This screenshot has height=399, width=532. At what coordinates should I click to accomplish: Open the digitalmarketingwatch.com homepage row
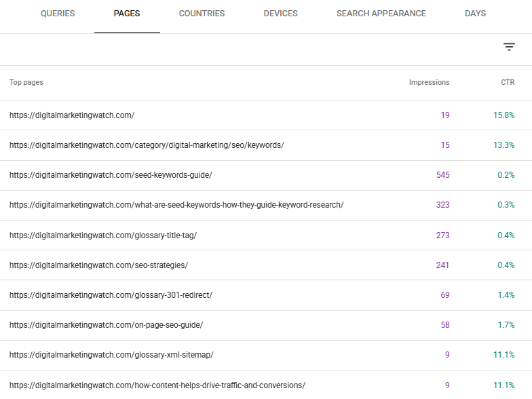[266, 115]
